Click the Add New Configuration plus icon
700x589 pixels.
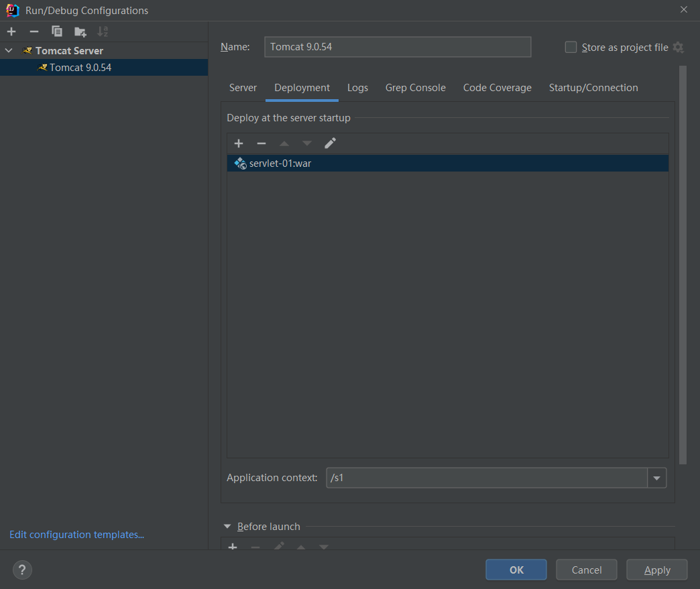click(x=11, y=31)
